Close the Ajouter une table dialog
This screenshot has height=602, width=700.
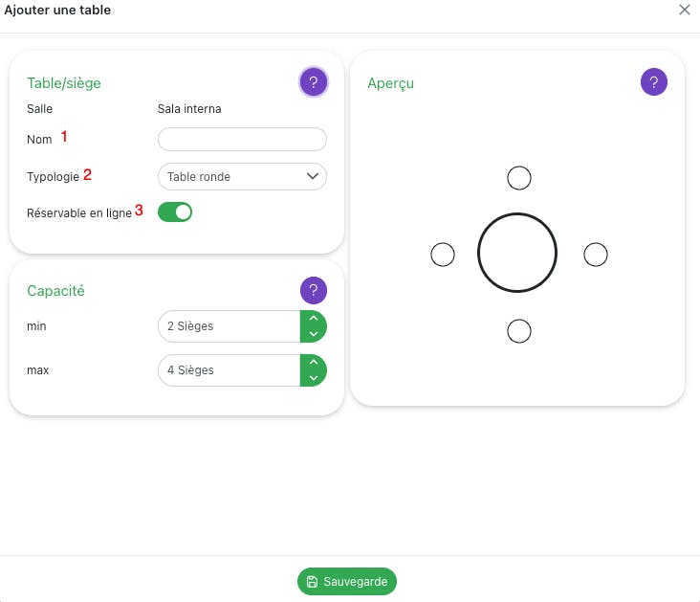[684, 10]
